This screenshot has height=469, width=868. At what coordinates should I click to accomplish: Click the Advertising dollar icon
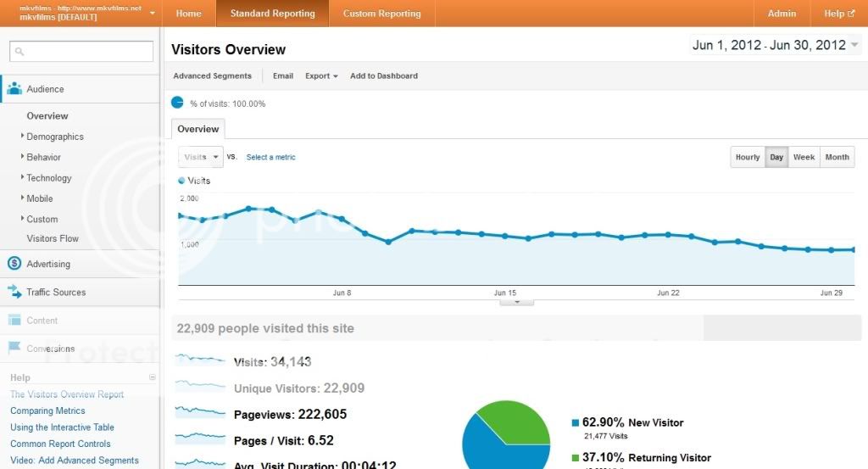14,264
